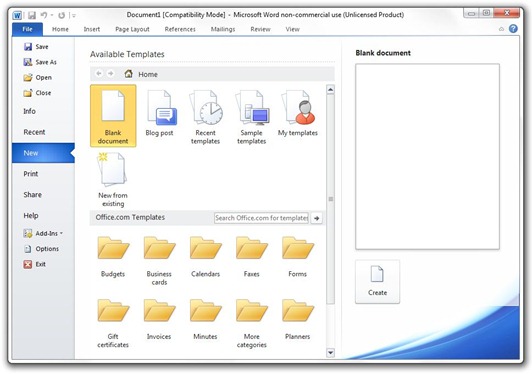Image resolution: width=532 pixels, height=374 pixels.
Task: Click Close in the File sidebar
Action: pyautogui.click(x=37, y=93)
